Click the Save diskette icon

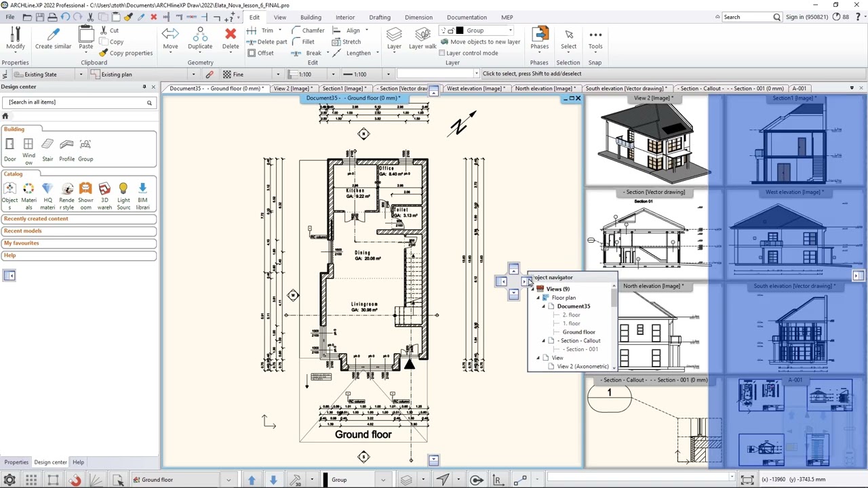click(39, 17)
